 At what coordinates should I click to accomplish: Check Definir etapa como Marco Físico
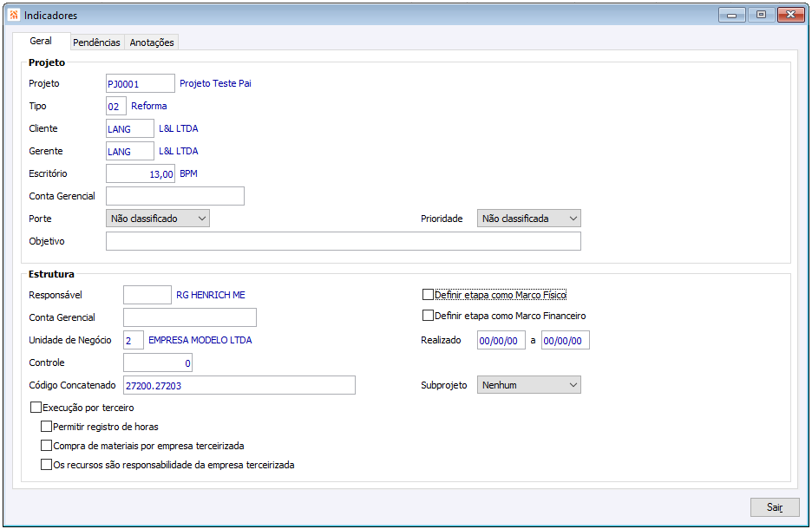coord(428,295)
